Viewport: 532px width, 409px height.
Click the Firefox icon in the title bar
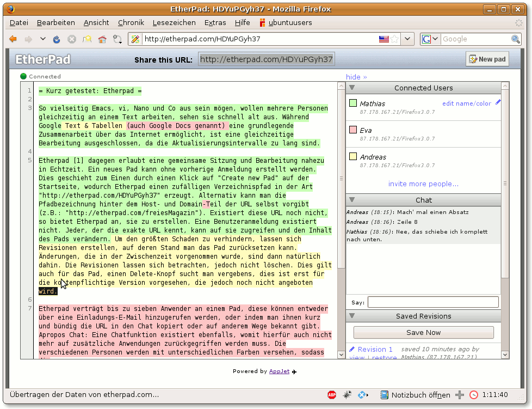(10, 9)
